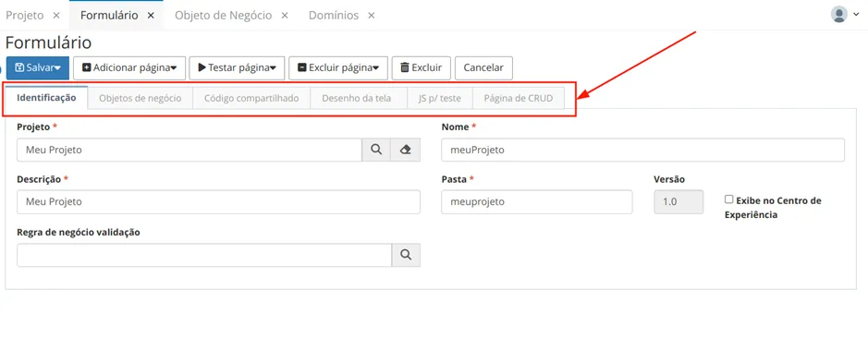868x338 pixels.
Task: Select the Código compartilhado sub-tab
Action: point(251,99)
